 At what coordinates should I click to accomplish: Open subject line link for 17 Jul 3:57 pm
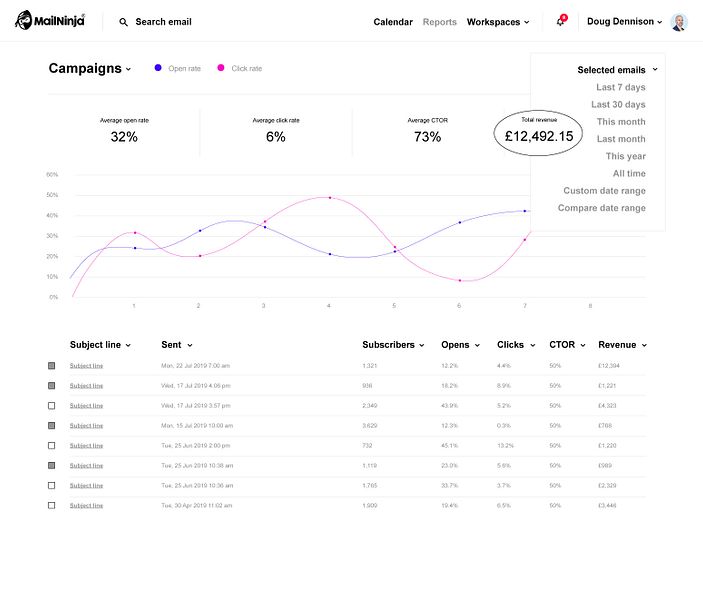coord(86,406)
